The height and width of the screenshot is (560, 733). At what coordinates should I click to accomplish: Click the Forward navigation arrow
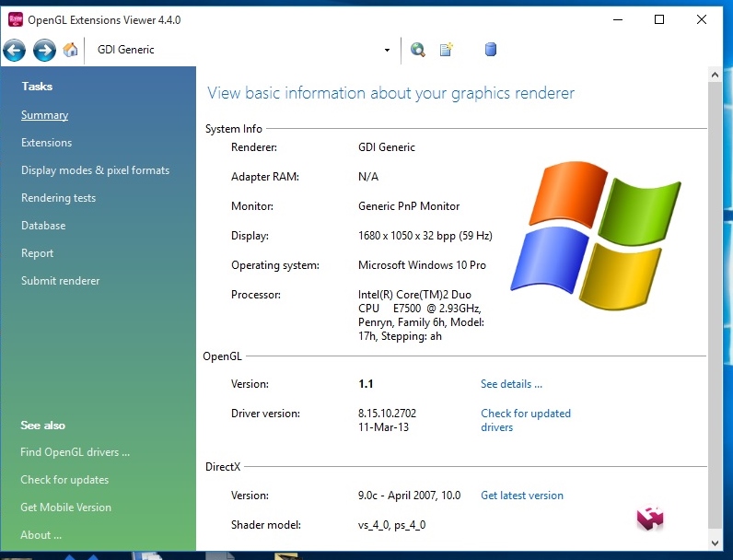click(x=44, y=50)
